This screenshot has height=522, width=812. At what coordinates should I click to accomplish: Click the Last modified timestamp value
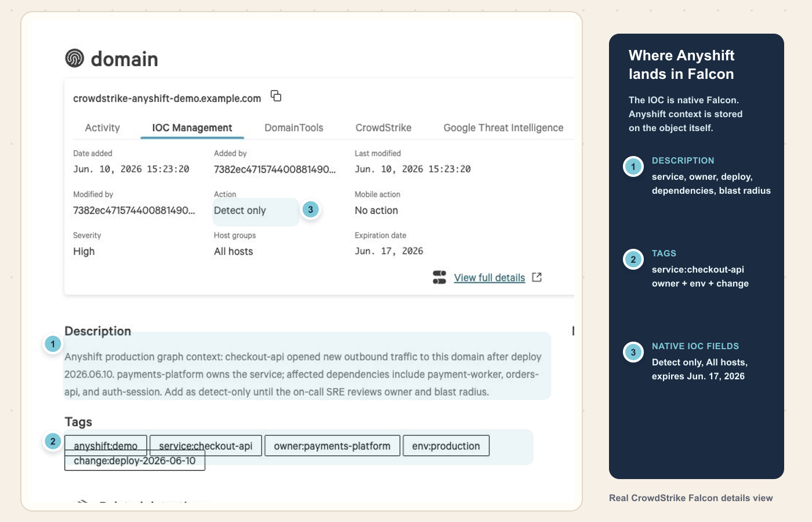(413, 169)
